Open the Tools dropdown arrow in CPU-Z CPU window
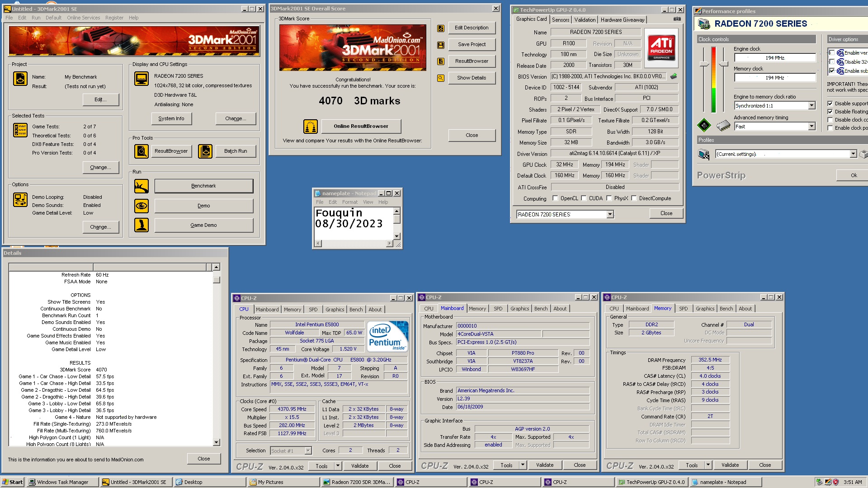Image resolution: width=868 pixels, height=488 pixels. tap(337, 465)
